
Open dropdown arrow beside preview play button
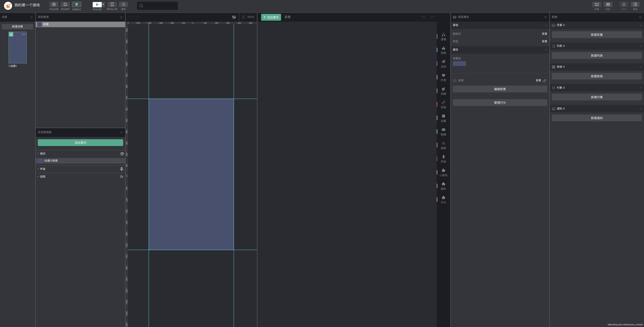(103, 5)
